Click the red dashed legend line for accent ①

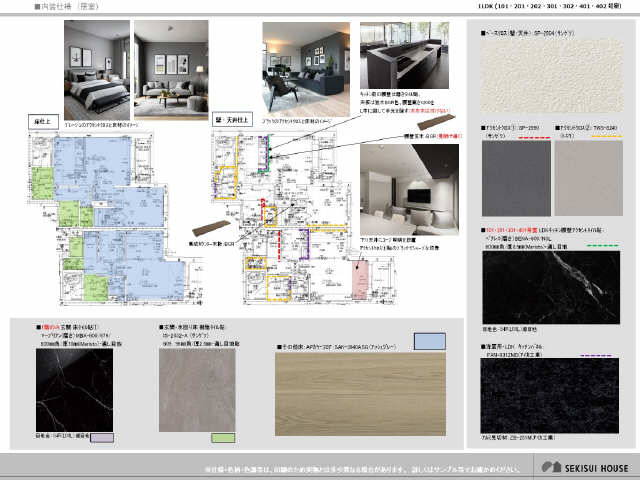click(x=534, y=138)
